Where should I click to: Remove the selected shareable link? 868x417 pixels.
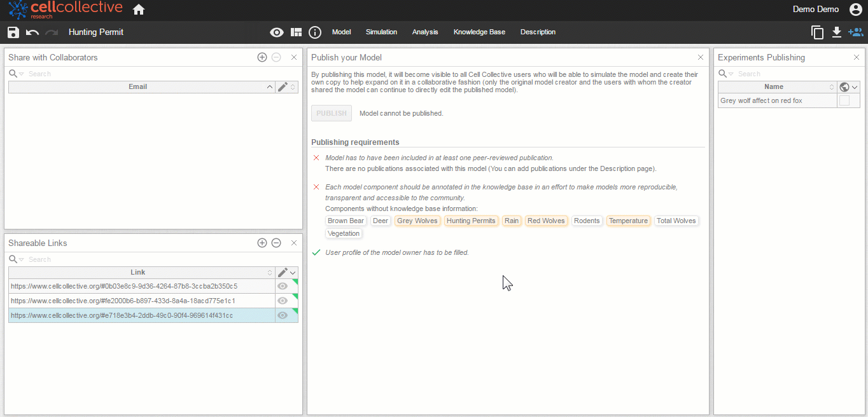[x=276, y=243]
